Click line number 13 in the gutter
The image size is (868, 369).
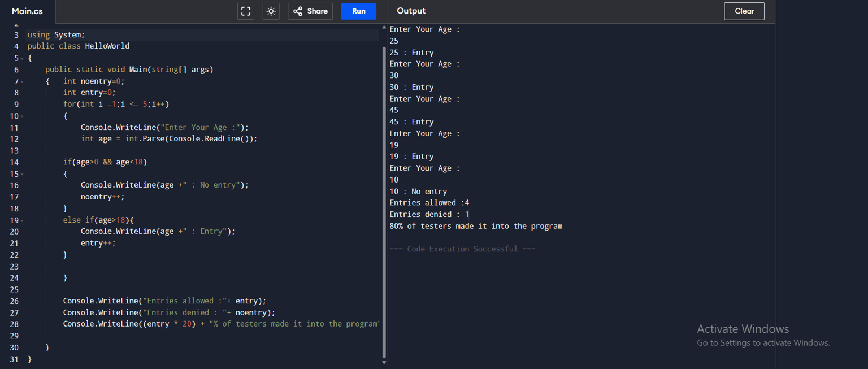pyautogui.click(x=14, y=151)
